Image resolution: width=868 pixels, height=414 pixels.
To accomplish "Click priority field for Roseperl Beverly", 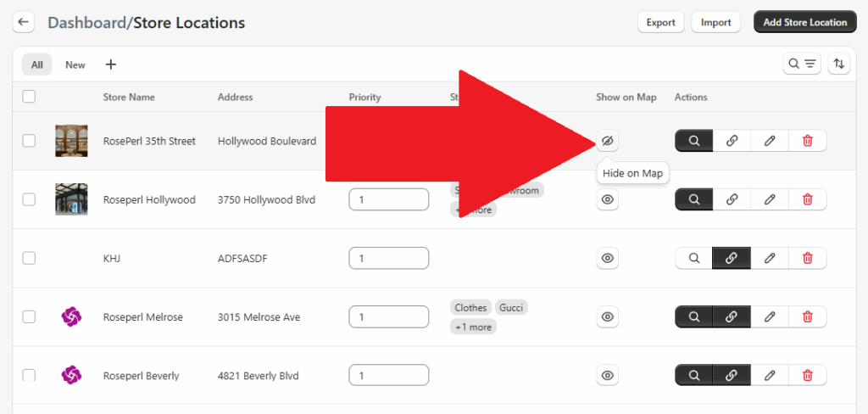I will [x=388, y=375].
